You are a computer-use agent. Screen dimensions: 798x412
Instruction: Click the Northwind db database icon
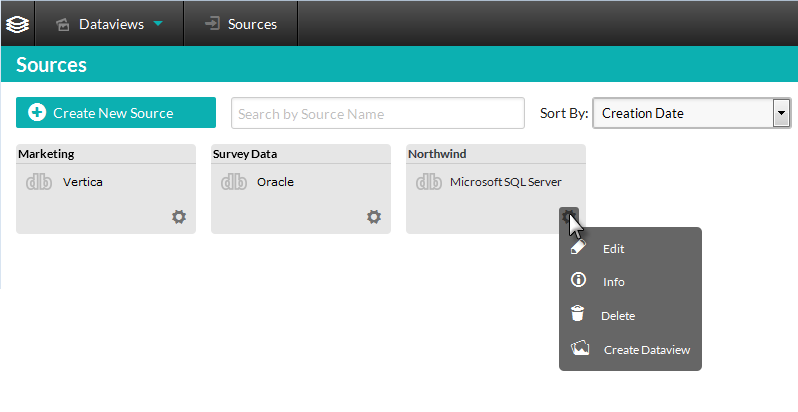pyautogui.click(x=429, y=182)
